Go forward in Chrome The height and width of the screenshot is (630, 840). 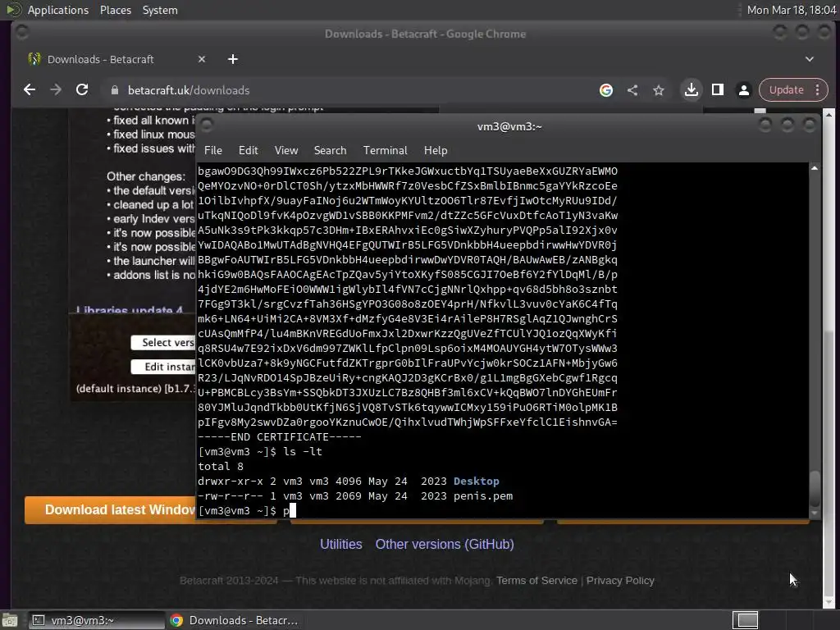[x=56, y=90]
